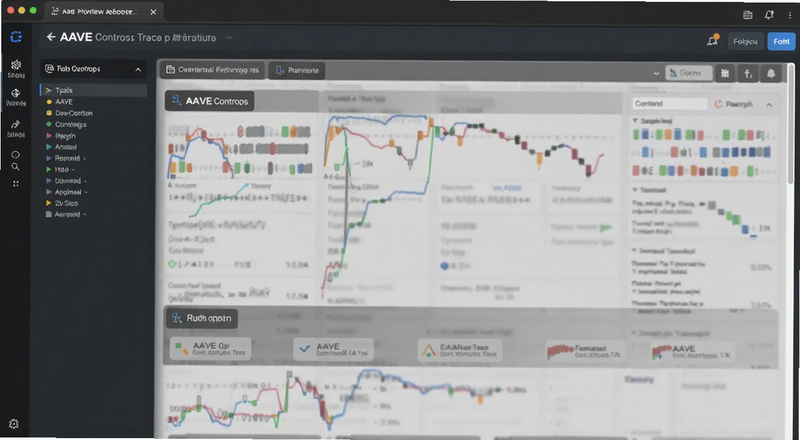The height and width of the screenshot is (440, 800).
Task: Click the blue button in top right header
Action: 781,41
